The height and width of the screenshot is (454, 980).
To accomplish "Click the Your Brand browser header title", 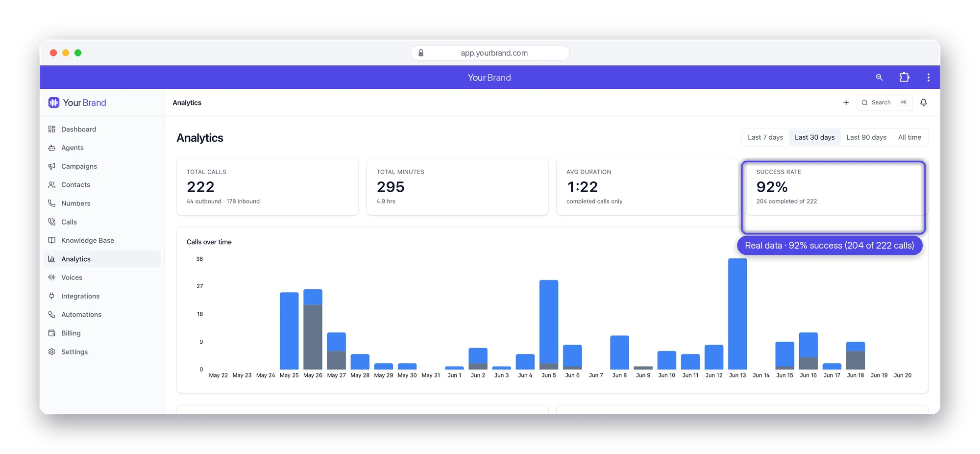I will coord(489,77).
